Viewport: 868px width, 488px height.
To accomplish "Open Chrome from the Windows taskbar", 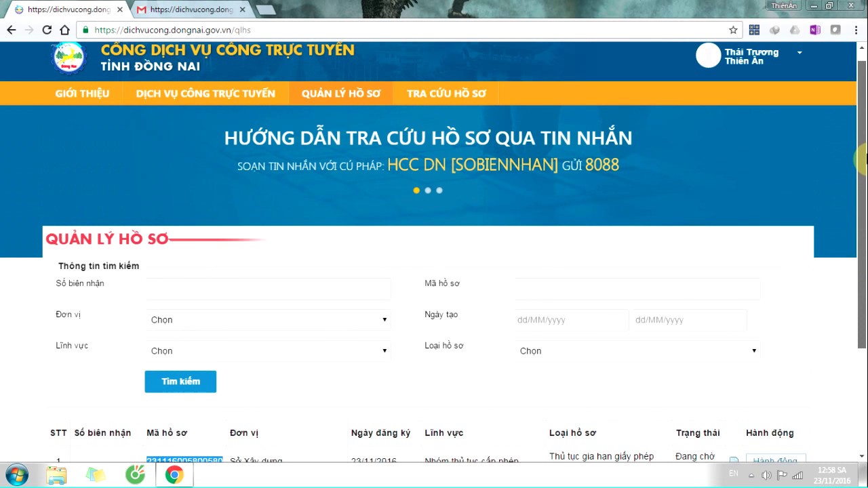I will pos(174,475).
